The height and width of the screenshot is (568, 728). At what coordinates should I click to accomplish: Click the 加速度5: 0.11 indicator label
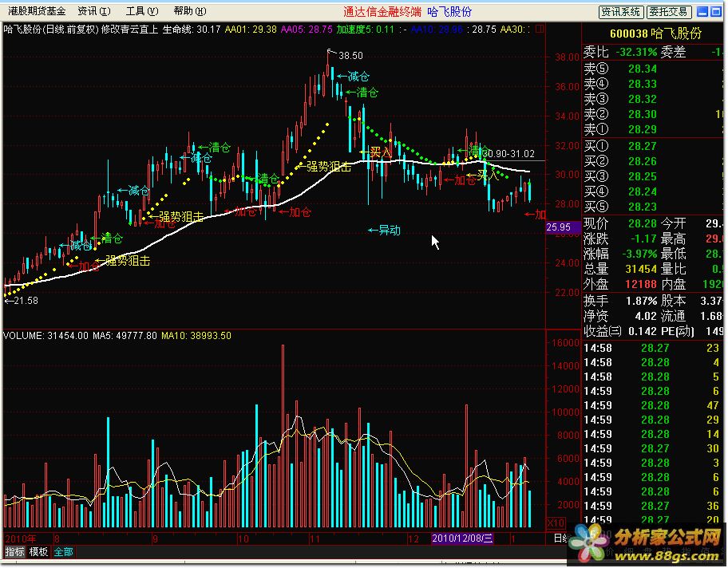pos(365,30)
